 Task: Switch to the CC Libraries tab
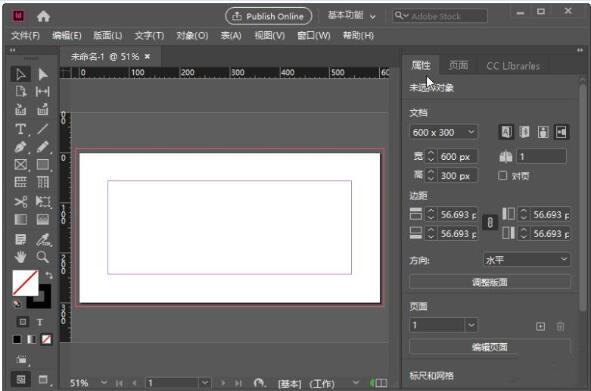pyautogui.click(x=513, y=66)
